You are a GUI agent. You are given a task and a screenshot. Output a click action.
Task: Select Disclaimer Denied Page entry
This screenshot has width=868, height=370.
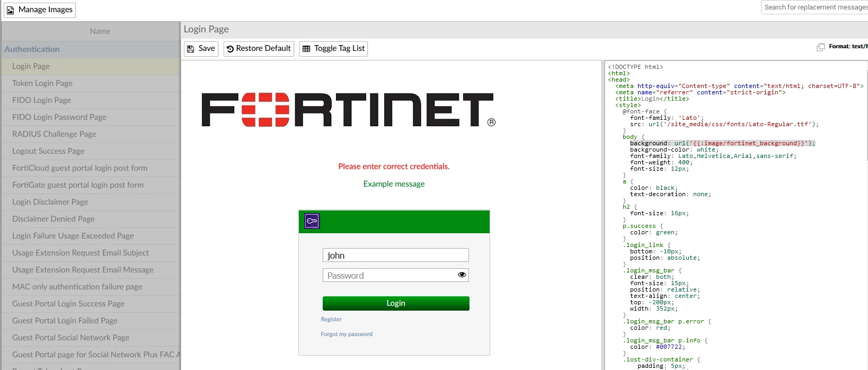click(91, 219)
